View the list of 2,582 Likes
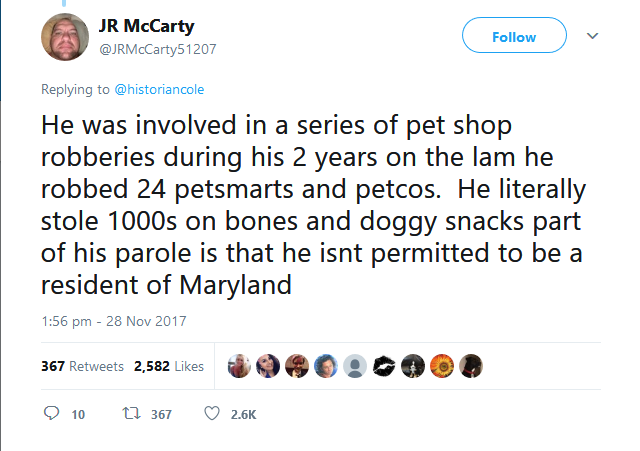The width and height of the screenshot is (640, 451). tap(169, 366)
